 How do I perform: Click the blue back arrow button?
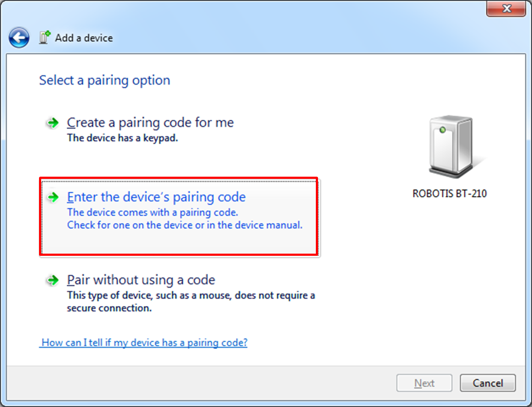pyautogui.click(x=19, y=38)
